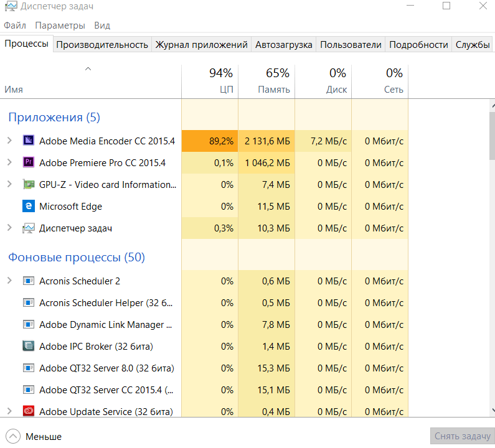Click the Adobe IPC Broker icon
495x448 pixels.
click(x=29, y=346)
